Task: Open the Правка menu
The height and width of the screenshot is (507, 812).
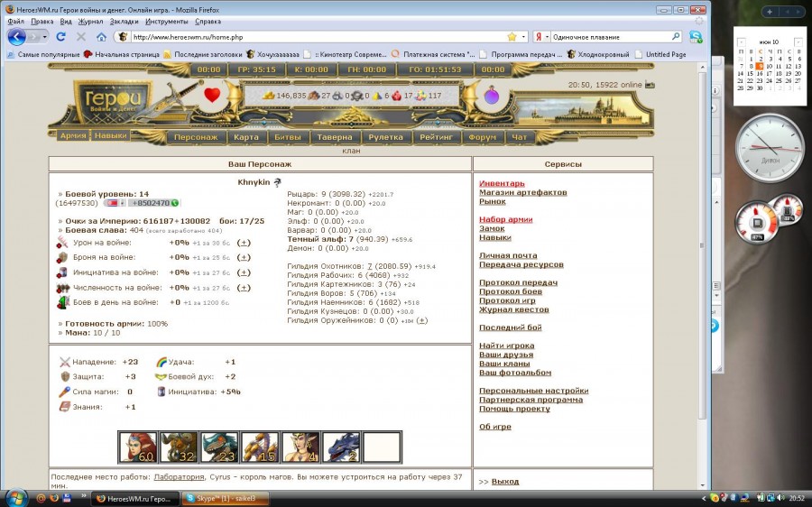Action: (42, 22)
